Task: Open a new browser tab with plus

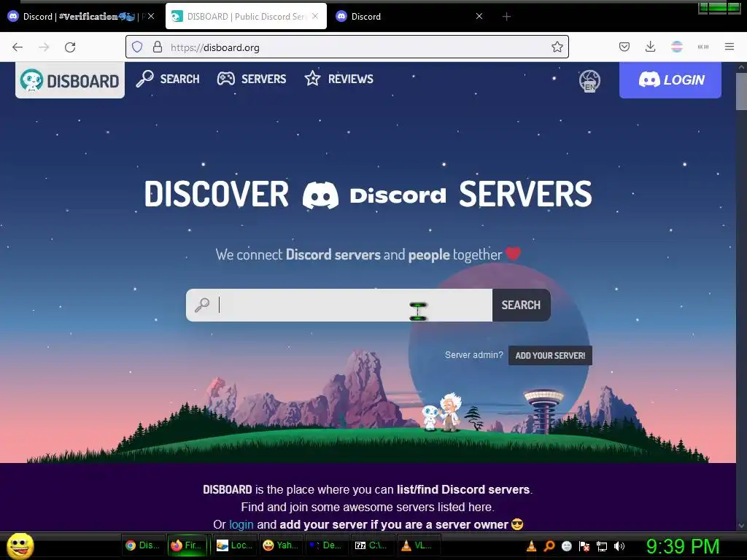Action: [x=506, y=17]
